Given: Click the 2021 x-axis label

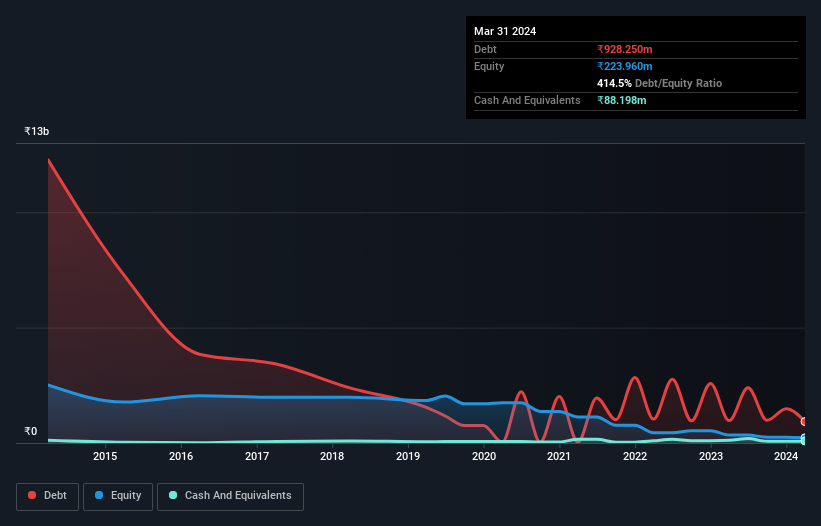Looking at the screenshot, I should pos(559,456).
